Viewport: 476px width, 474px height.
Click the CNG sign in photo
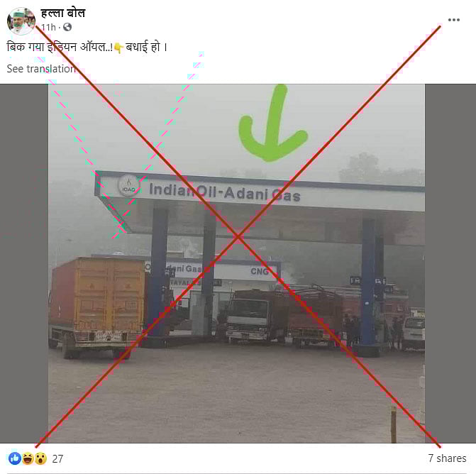(260, 271)
